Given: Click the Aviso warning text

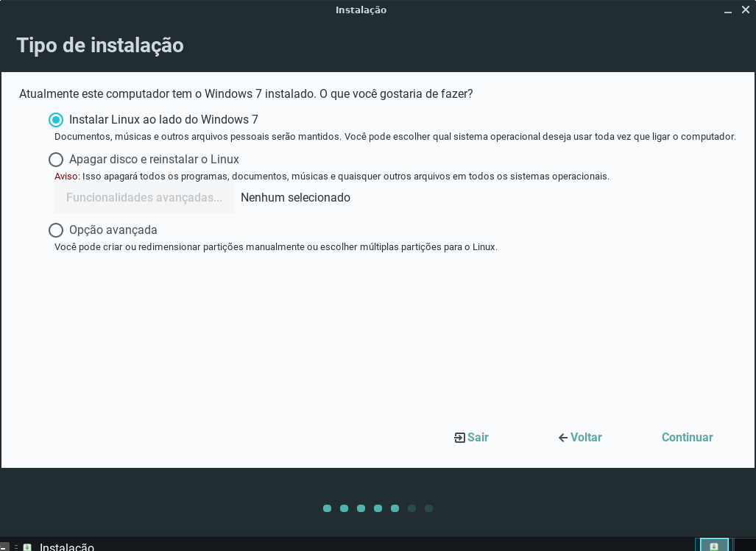Looking at the screenshot, I should pos(66,177).
